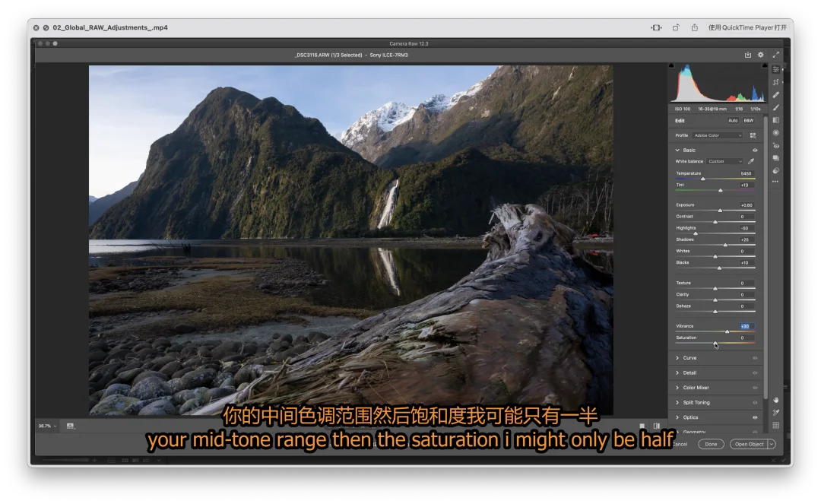Open Camera Raw preferences gear icon
Viewport: 821px width, 504px height.
760,55
